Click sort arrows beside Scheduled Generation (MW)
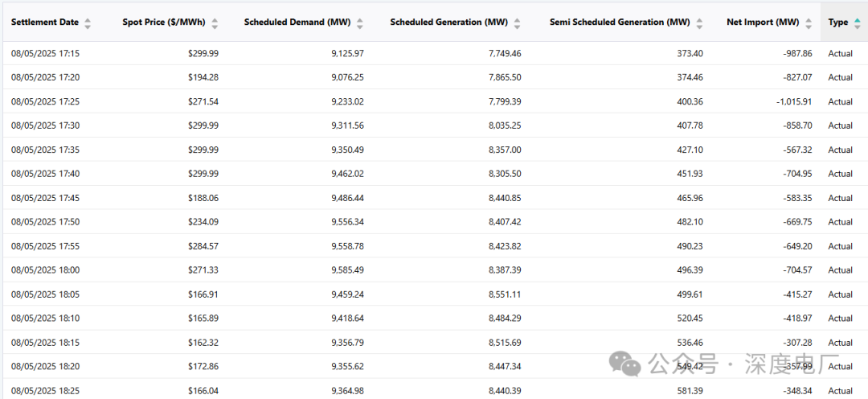 517,23
